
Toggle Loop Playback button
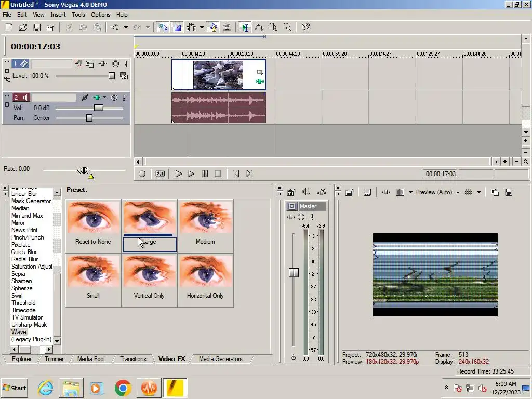click(x=160, y=174)
